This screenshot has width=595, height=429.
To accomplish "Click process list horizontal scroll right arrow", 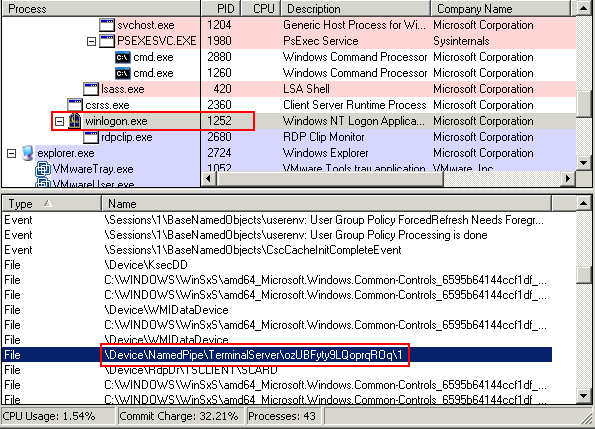I will pyautogui.click(x=568, y=178).
